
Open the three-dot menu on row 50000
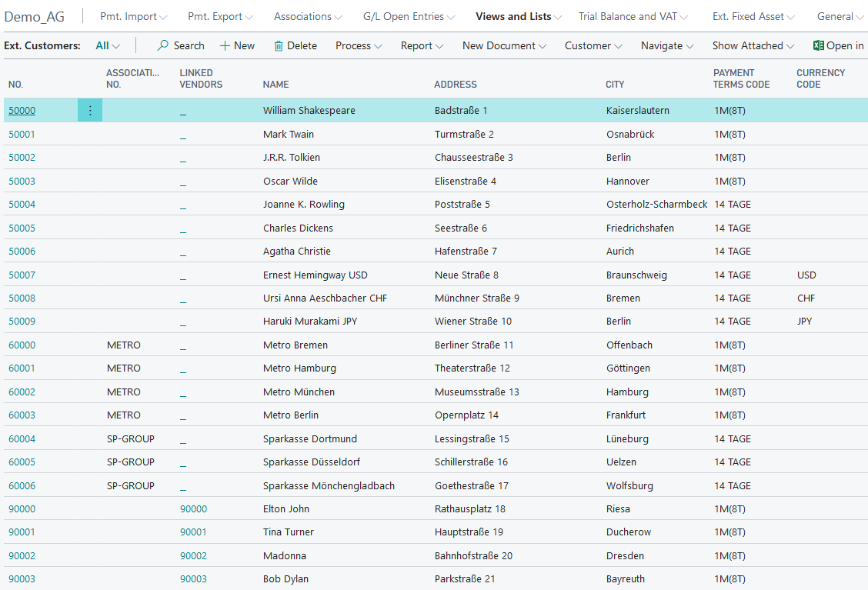click(x=90, y=111)
